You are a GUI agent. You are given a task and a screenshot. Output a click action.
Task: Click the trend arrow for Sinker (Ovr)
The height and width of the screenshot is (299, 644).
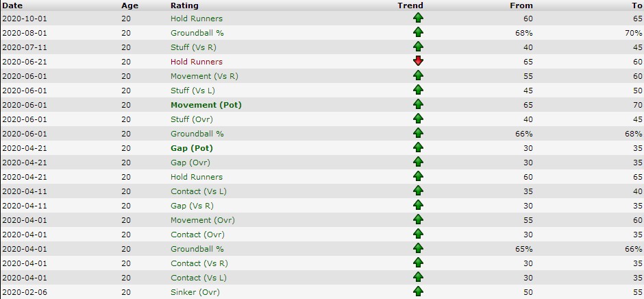[x=418, y=292]
